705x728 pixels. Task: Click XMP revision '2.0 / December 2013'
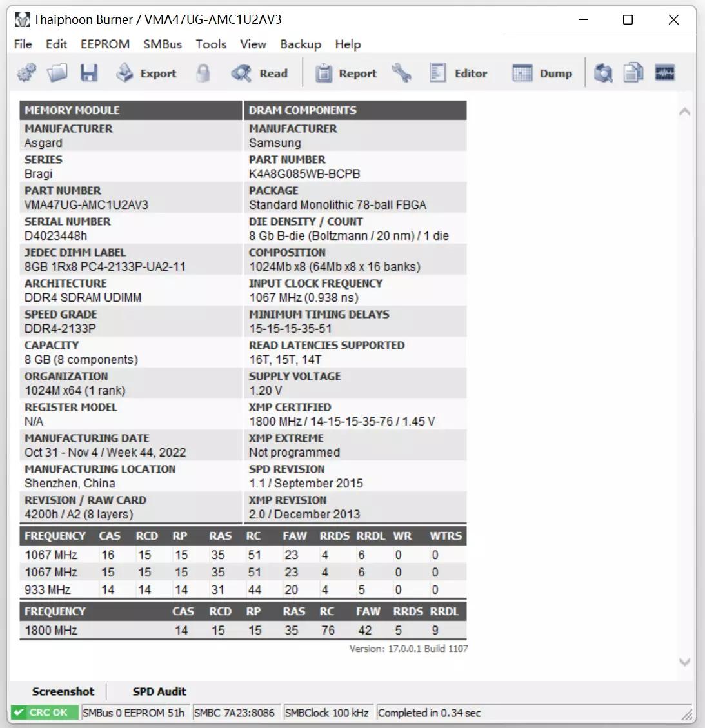[304, 515]
